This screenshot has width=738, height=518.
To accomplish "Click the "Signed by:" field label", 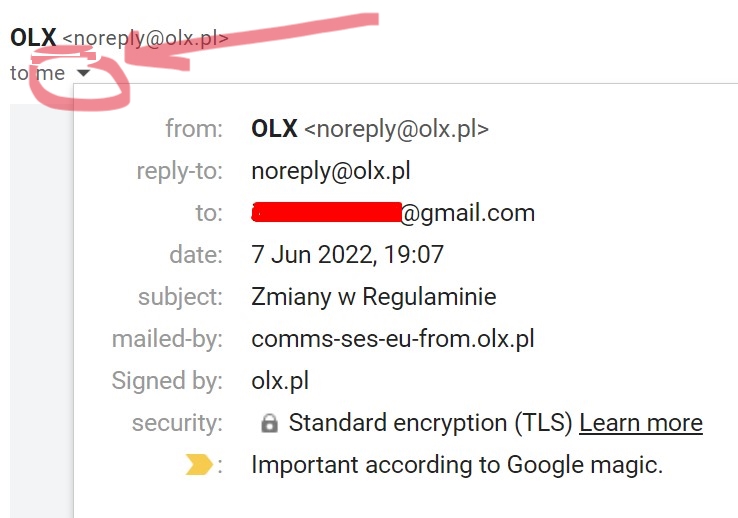I will (167, 381).
